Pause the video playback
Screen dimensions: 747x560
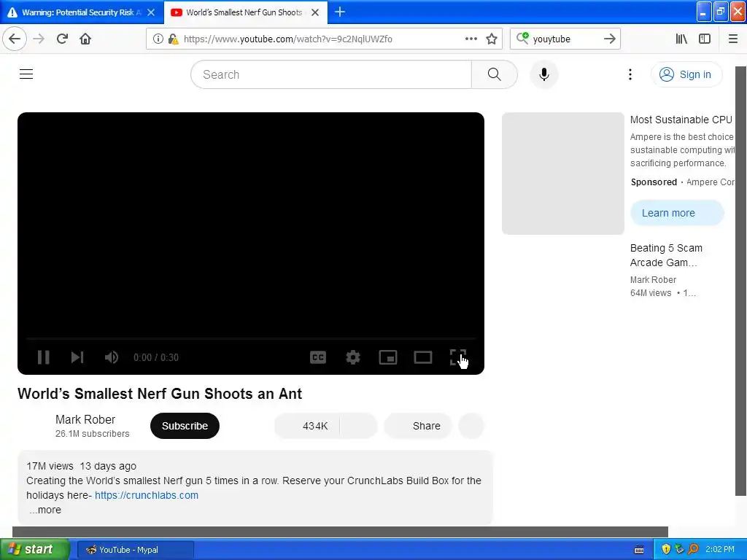pos(43,357)
